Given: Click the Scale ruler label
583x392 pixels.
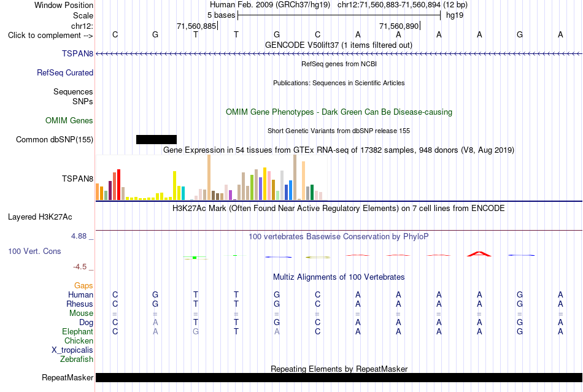Looking at the screenshot, I should point(83,15).
